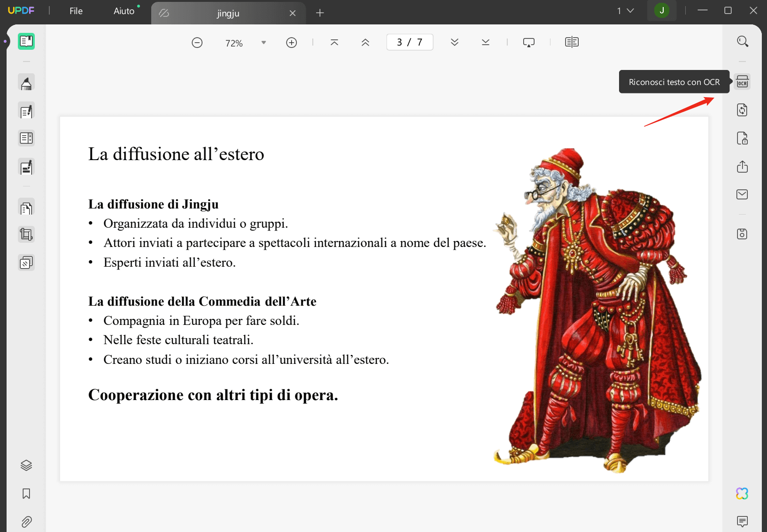This screenshot has height=532, width=767.
Task: Go to the next page
Action: 455,42
